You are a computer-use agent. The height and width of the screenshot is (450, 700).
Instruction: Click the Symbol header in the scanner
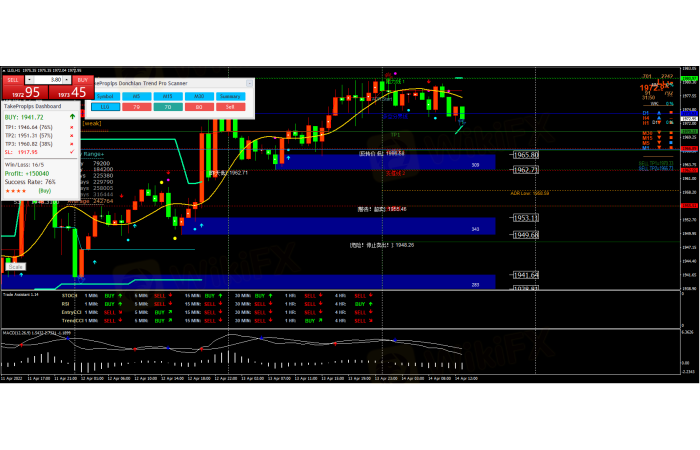point(104,95)
